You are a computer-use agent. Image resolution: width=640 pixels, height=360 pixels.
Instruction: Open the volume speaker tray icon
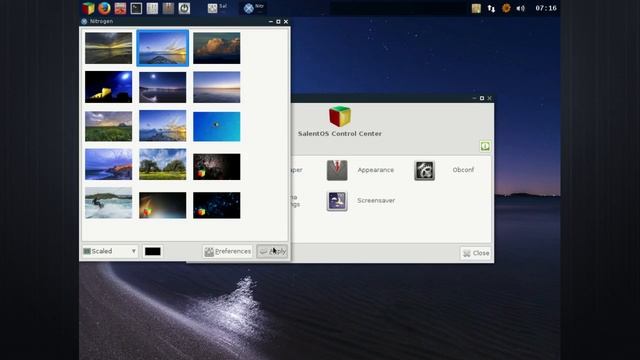coord(521,8)
